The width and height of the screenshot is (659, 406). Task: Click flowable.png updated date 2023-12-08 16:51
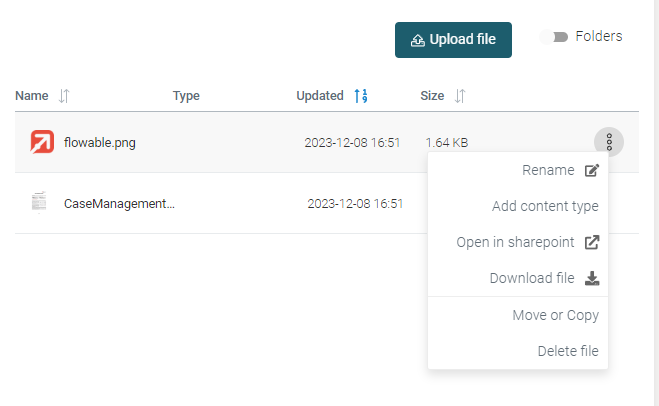click(352, 143)
